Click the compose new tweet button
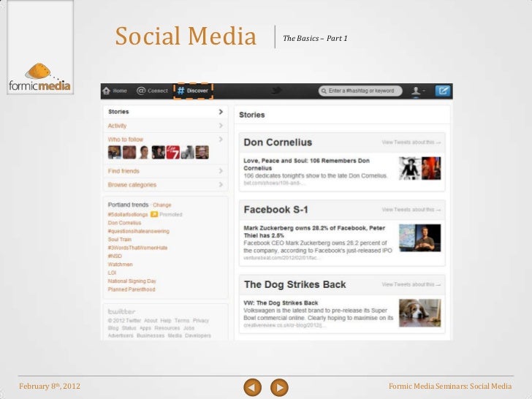Viewport: 532px width, 399px height. click(x=443, y=91)
